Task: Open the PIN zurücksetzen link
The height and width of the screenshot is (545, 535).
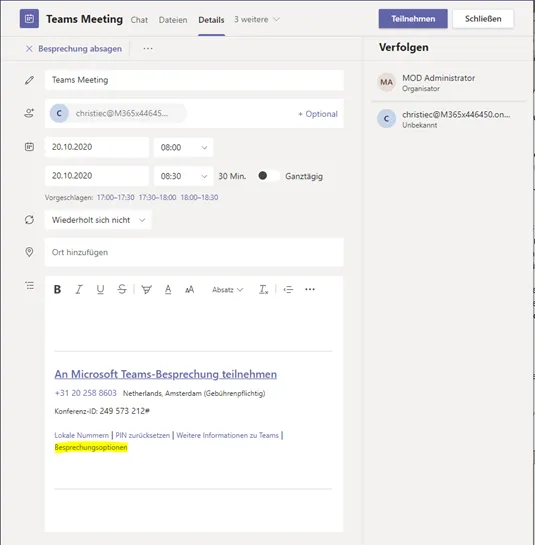Action: [x=143, y=435]
